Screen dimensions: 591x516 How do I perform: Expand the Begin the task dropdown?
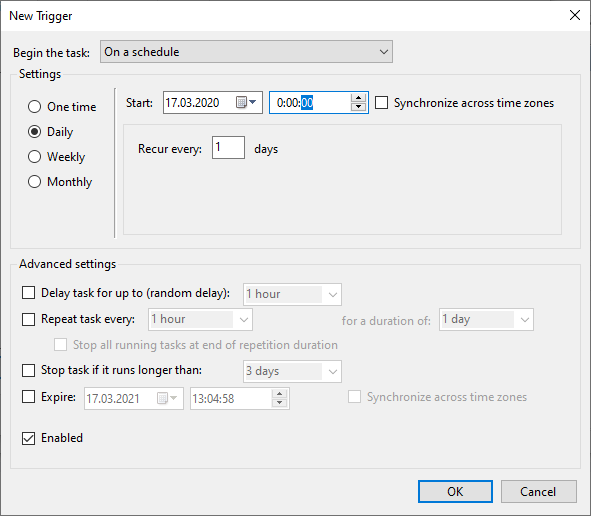[247, 52]
